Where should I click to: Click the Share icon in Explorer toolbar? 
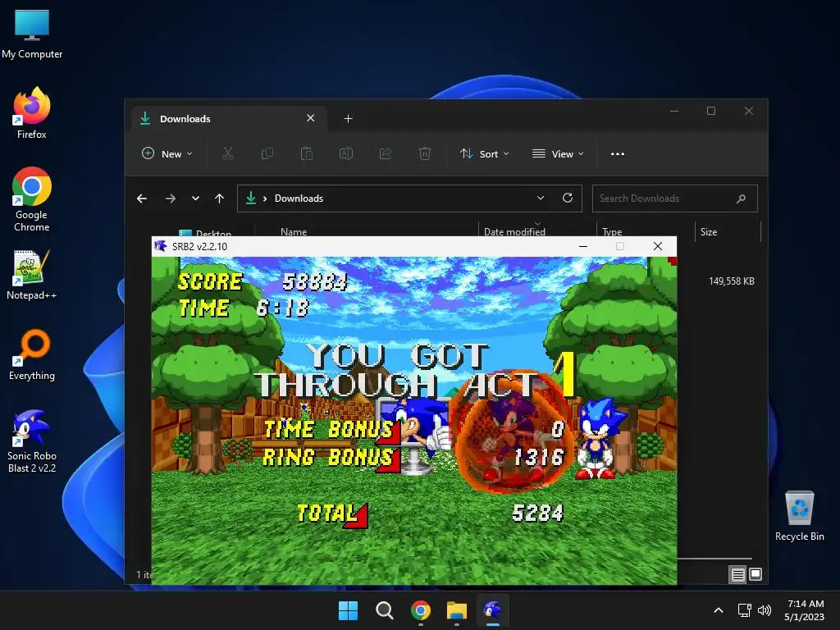pyautogui.click(x=386, y=153)
